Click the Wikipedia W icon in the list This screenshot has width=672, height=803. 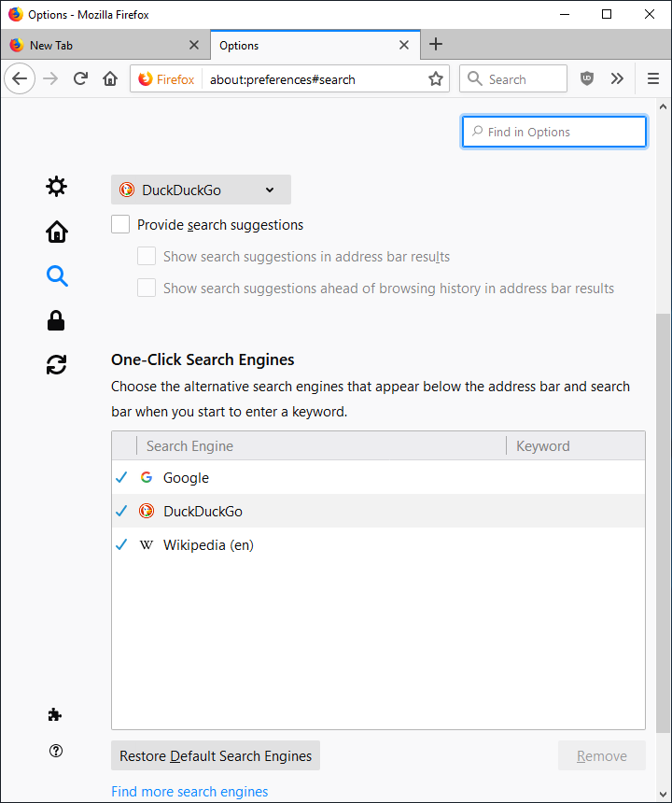(147, 544)
